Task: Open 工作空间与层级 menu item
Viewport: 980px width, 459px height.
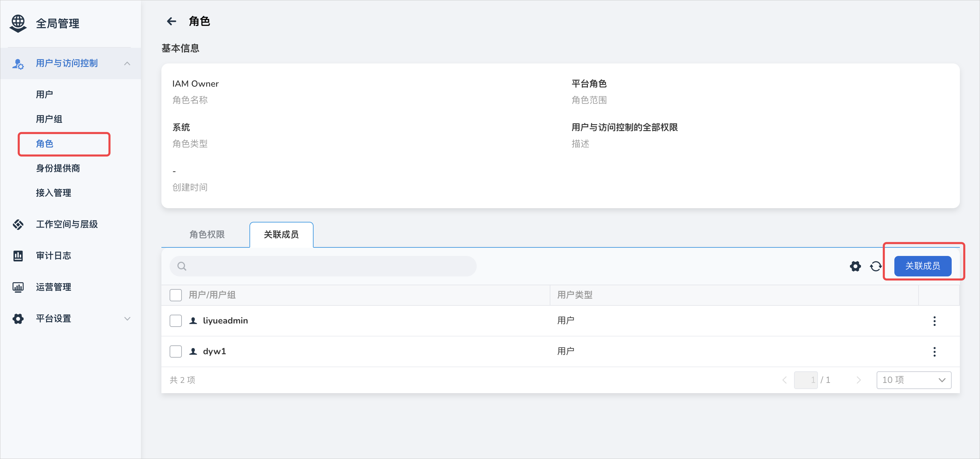Action: (67, 225)
